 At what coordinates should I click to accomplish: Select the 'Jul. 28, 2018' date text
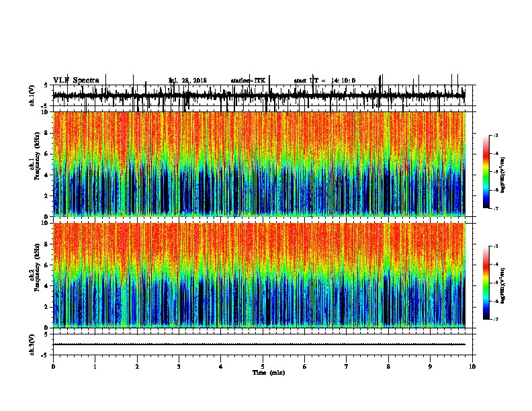coord(187,81)
